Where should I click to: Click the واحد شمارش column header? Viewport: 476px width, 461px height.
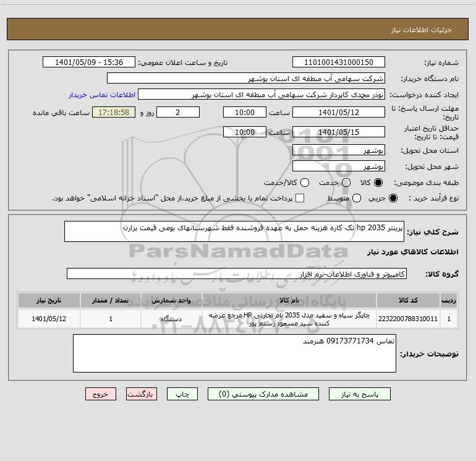(x=171, y=300)
